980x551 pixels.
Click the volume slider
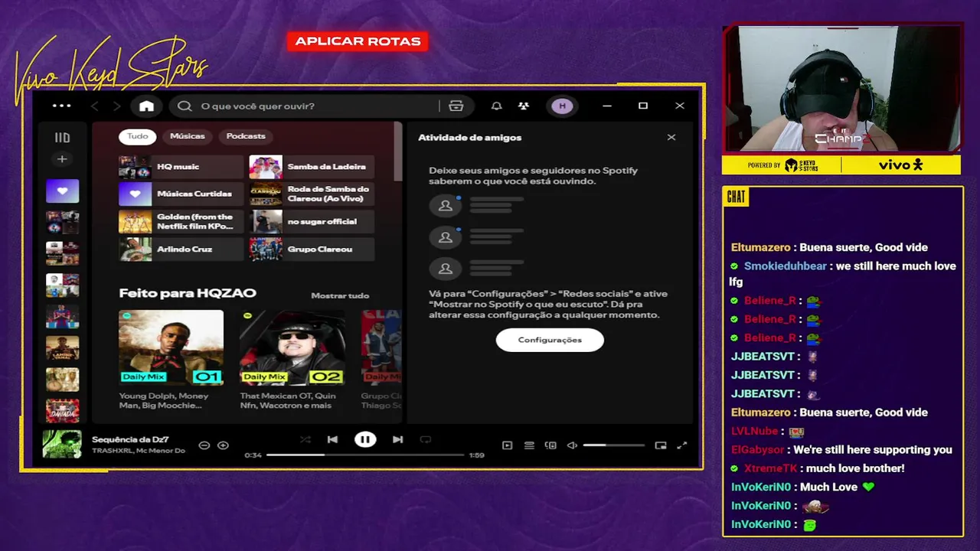click(613, 445)
